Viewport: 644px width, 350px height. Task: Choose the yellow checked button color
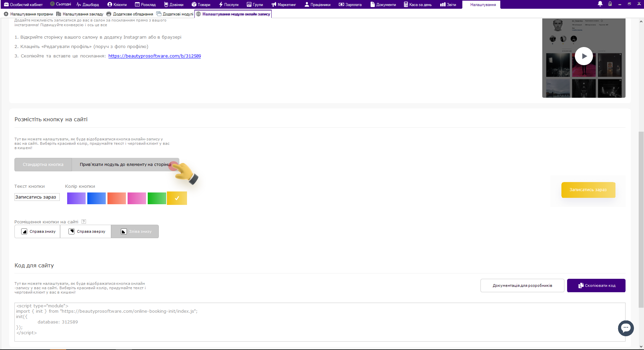(177, 198)
